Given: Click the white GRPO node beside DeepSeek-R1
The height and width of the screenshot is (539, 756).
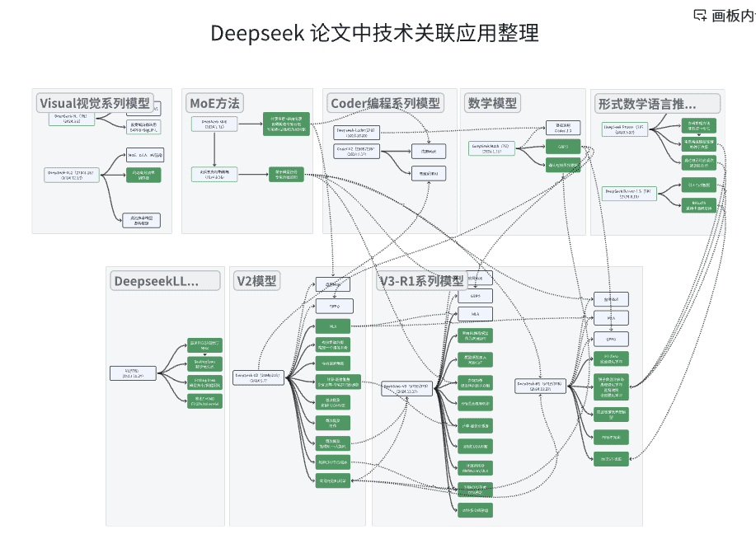Looking at the screenshot, I should 611,339.
